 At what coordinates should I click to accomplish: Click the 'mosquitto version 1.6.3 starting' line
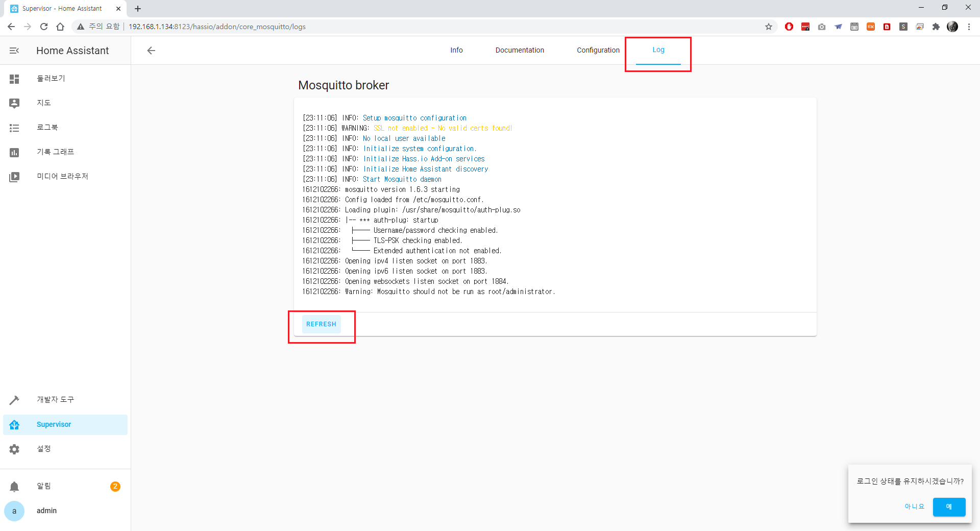pos(381,189)
